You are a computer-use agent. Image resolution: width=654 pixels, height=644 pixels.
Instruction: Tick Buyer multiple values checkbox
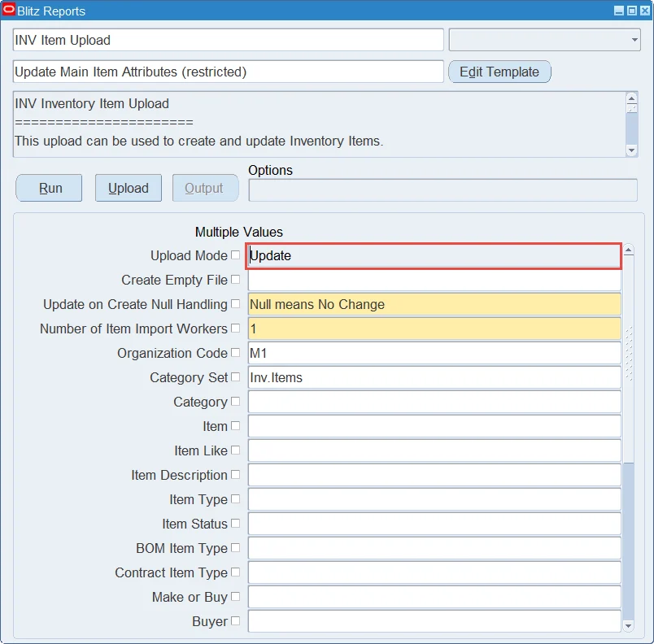click(236, 620)
